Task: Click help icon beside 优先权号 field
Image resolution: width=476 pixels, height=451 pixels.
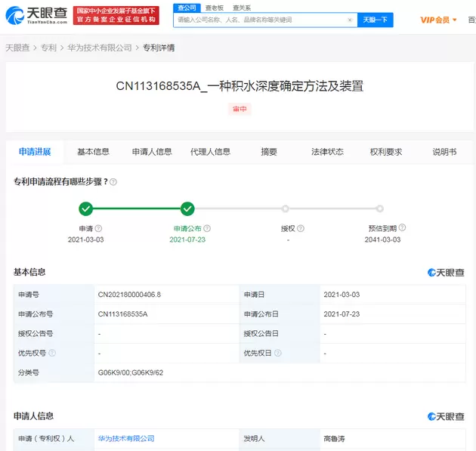Action: coord(52,353)
